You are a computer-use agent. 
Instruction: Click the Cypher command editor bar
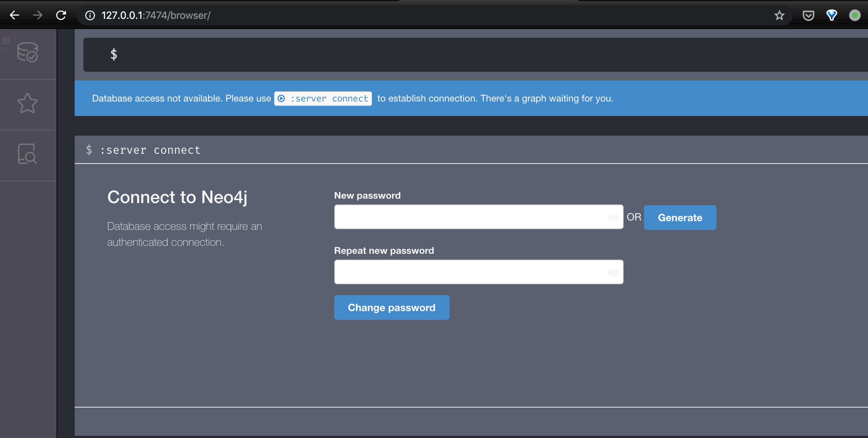pos(471,55)
